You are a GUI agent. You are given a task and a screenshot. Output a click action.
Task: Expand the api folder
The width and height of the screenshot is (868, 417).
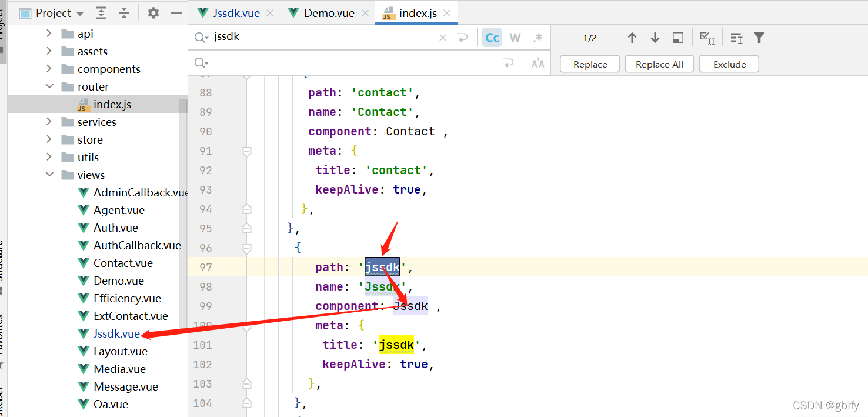[x=49, y=34]
